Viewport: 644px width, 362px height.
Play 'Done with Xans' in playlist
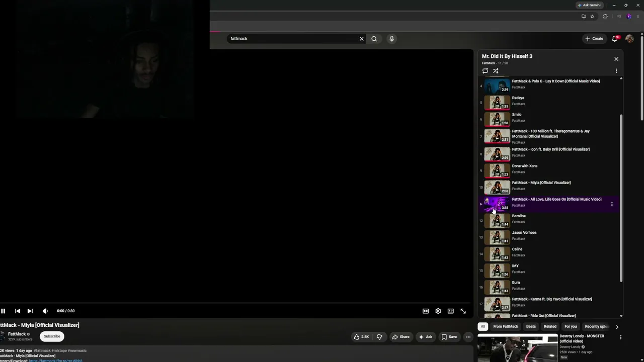coord(548,169)
